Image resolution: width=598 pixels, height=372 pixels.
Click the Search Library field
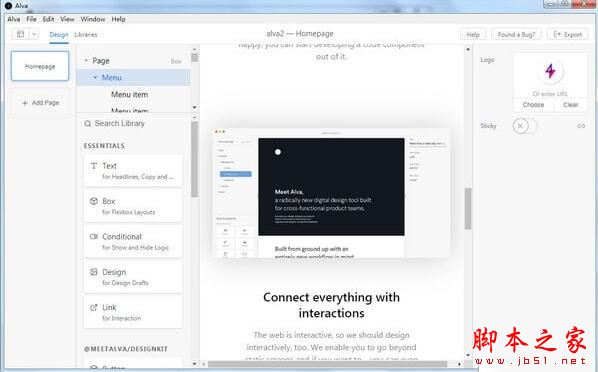133,124
